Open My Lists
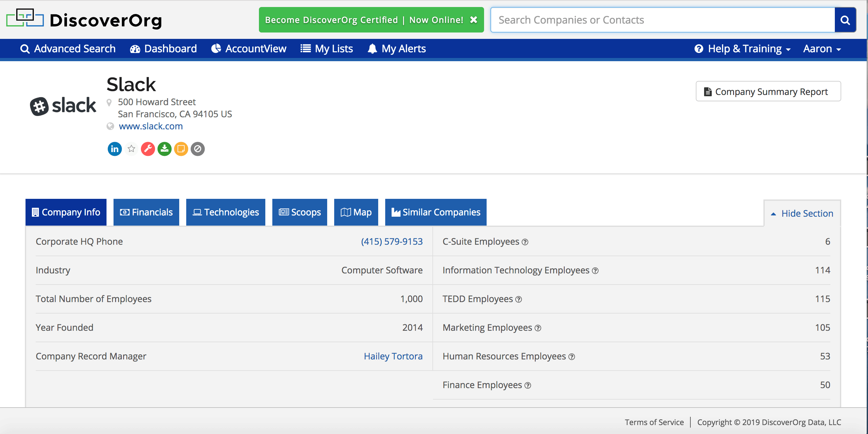This screenshot has width=868, height=434. [327, 49]
